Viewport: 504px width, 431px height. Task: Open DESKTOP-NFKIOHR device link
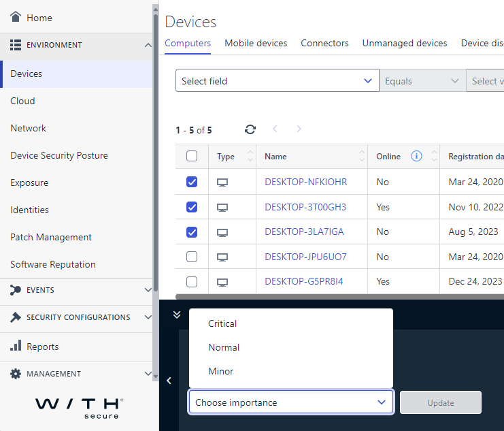pyautogui.click(x=305, y=182)
